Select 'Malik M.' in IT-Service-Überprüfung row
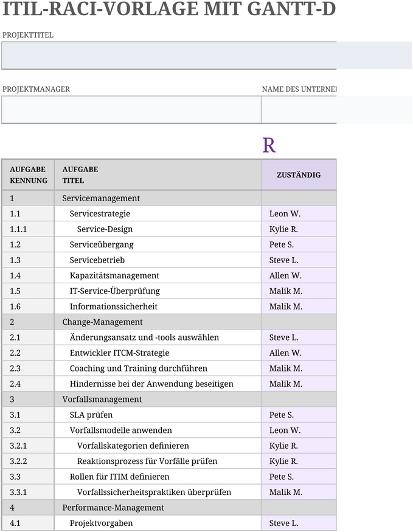Screen dimensions: 413x532 pyautogui.click(x=299, y=291)
